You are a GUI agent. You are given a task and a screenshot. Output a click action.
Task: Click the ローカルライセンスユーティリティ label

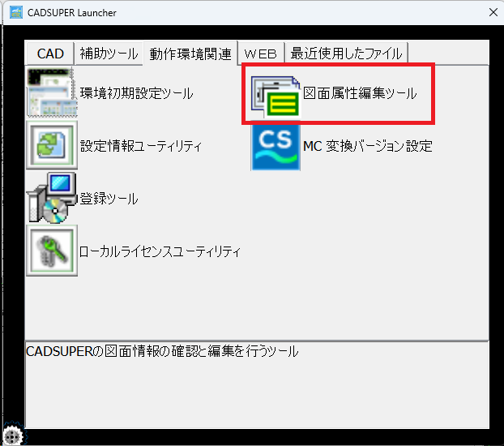pyautogui.click(x=160, y=251)
